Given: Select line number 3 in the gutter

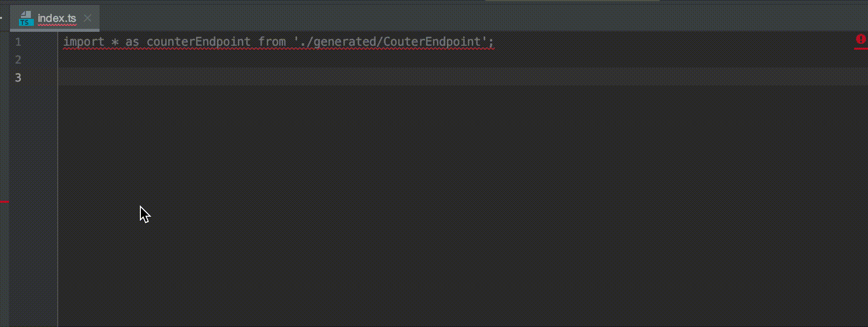Looking at the screenshot, I should (x=18, y=78).
